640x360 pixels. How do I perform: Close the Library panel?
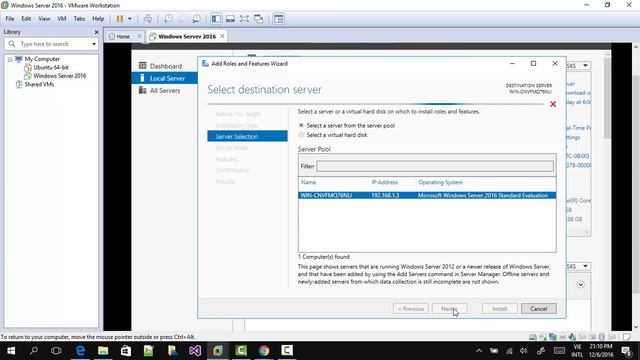tap(96, 32)
